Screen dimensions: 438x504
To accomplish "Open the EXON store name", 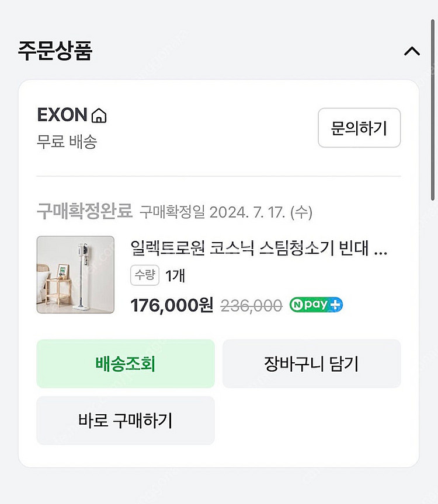I will (62, 115).
